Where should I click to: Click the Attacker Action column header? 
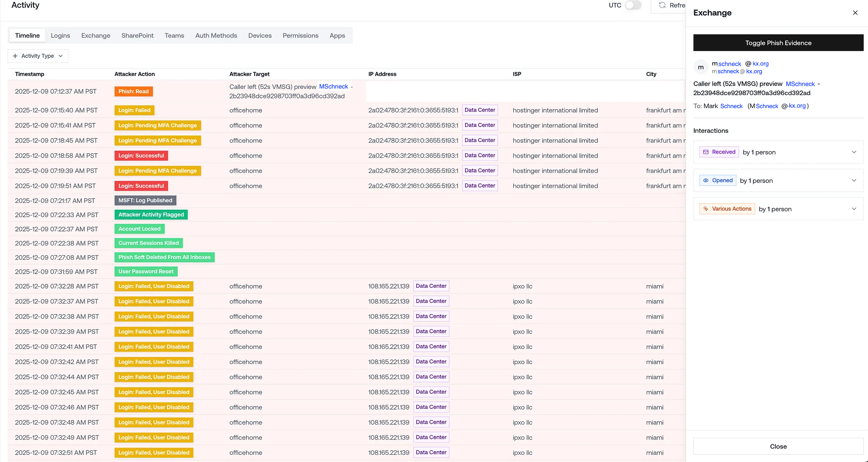pyautogui.click(x=135, y=74)
